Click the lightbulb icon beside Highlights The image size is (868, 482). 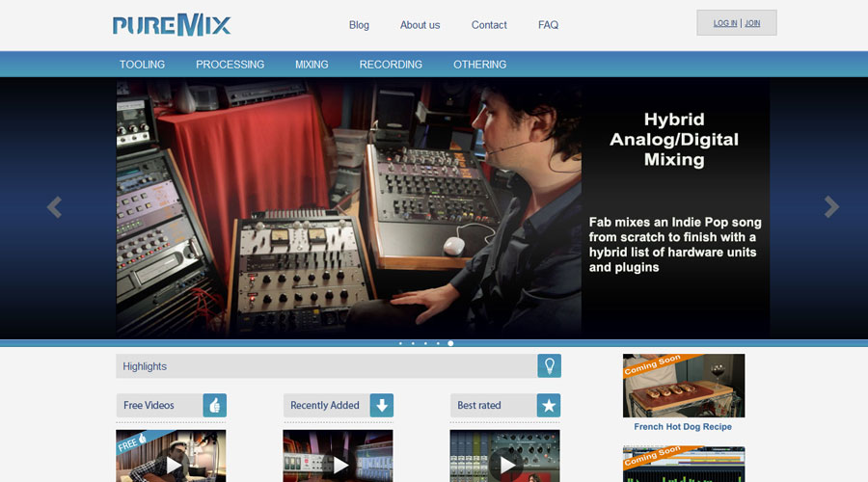tap(549, 366)
